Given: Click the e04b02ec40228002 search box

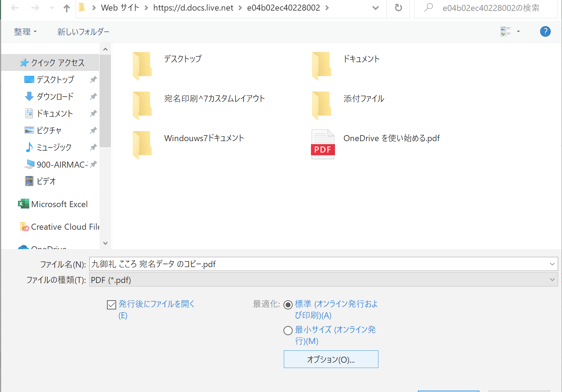Looking at the screenshot, I should [491, 8].
